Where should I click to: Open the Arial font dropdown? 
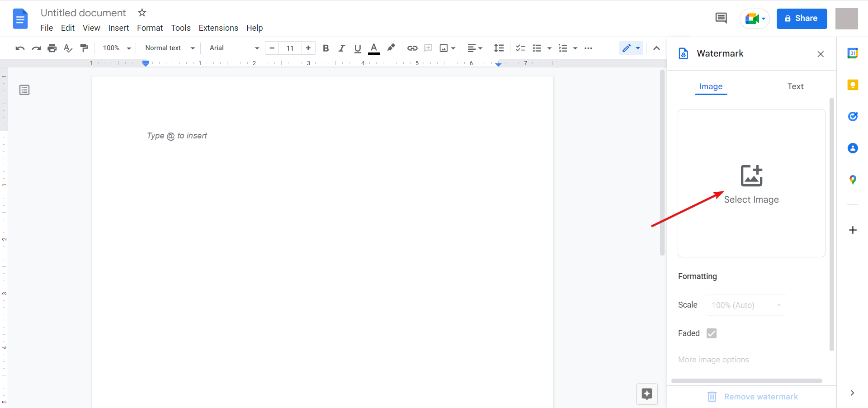[234, 48]
